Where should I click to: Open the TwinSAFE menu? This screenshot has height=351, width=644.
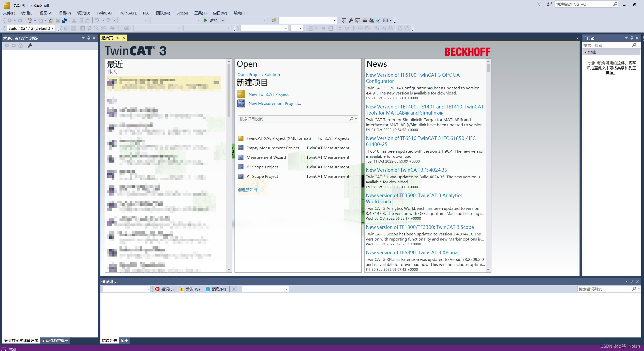pyautogui.click(x=128, y=13)
